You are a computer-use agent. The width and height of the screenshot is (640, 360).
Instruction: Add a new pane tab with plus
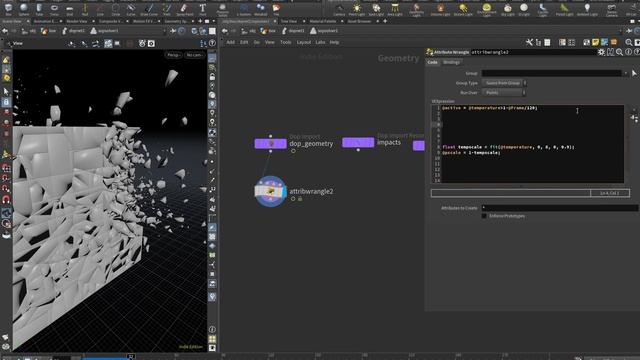384,21
